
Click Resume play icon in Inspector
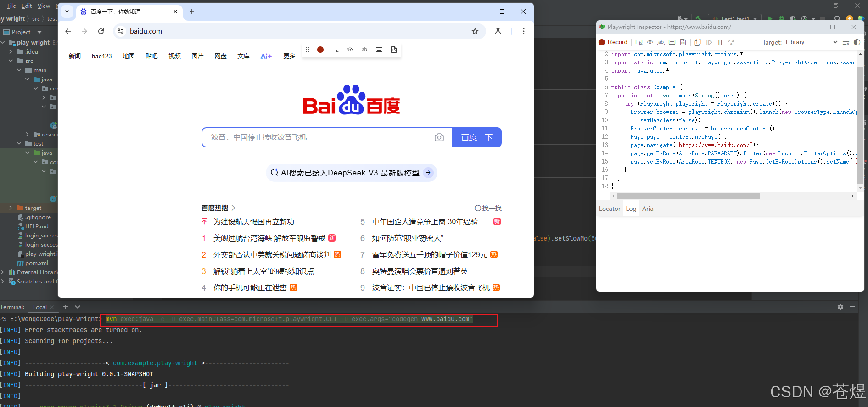tap(709, 42)
